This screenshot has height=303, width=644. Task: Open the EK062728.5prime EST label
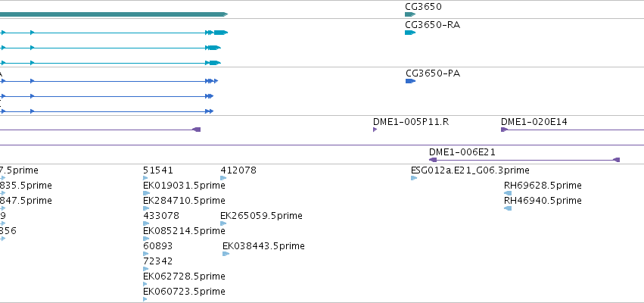click(184, 276)
